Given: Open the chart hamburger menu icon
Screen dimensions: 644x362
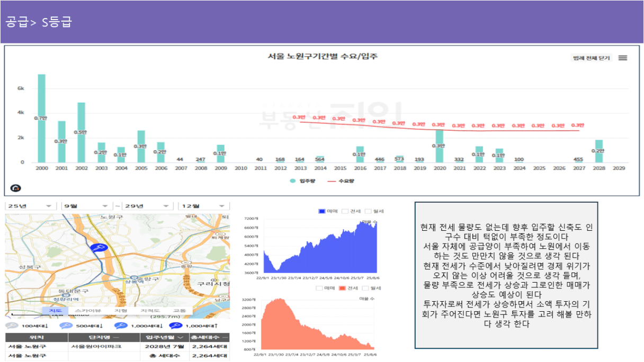Looking at the screenshot, I should [x=623, y=58].
